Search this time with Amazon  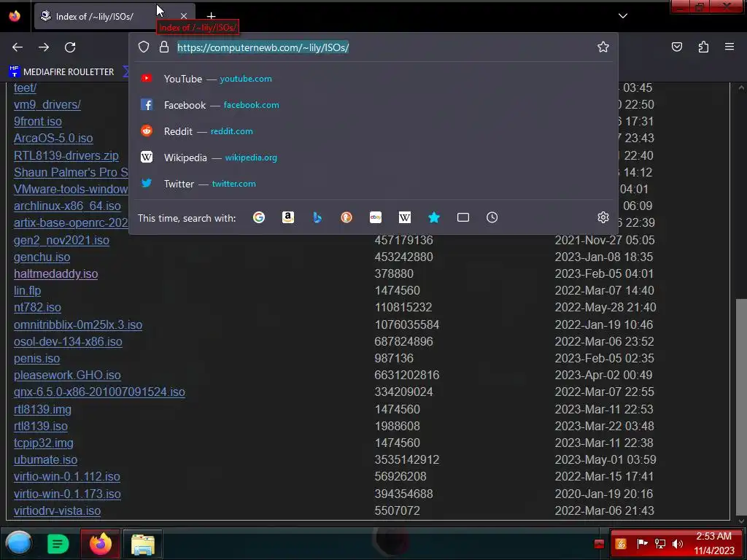[x=287, y=217]
